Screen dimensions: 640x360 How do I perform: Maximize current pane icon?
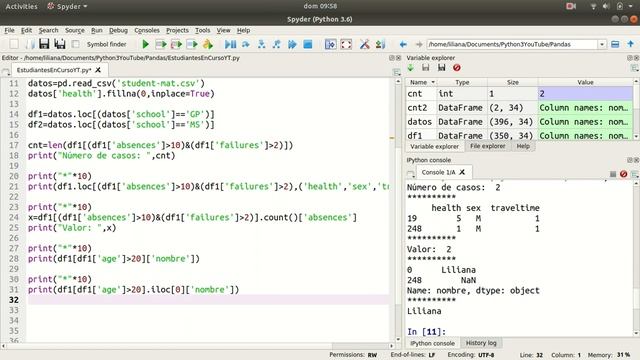click(330, 44)
